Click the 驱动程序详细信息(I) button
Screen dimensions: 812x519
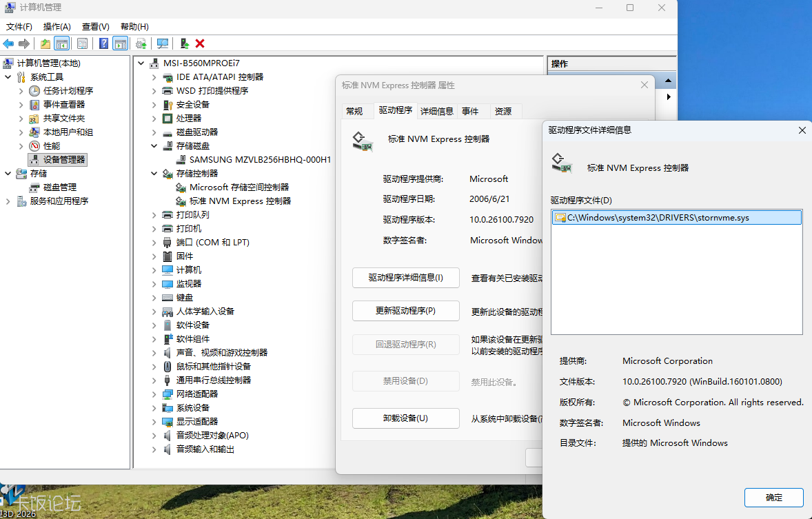click(x=405, y=278)
